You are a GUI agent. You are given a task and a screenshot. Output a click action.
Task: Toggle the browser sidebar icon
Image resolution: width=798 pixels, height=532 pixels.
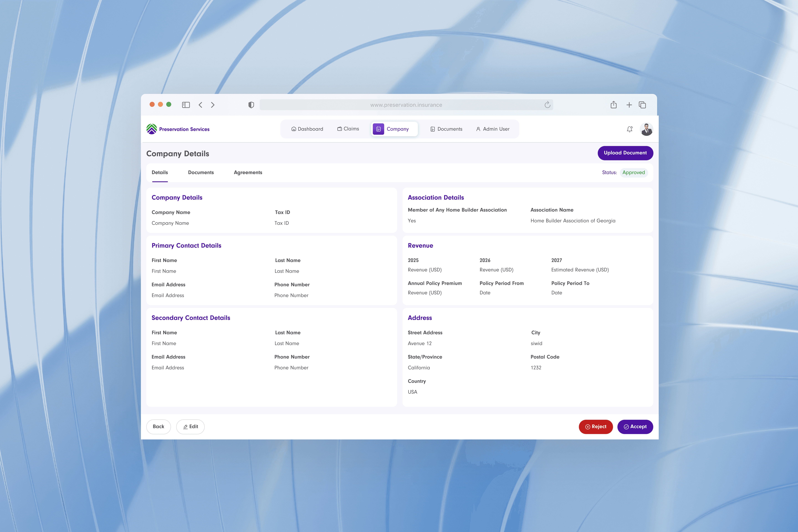click(x=186, y=105)
